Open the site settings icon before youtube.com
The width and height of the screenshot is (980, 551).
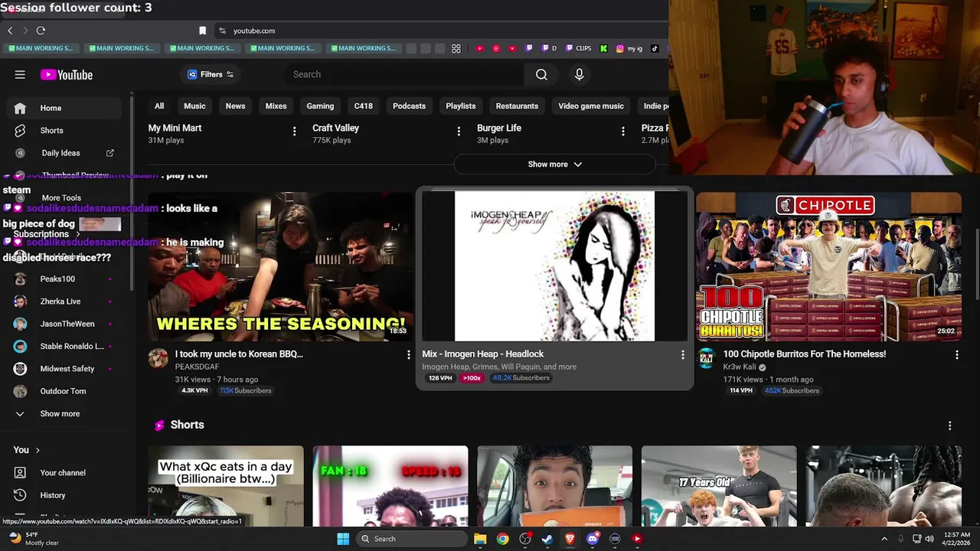tap(222, 31)
